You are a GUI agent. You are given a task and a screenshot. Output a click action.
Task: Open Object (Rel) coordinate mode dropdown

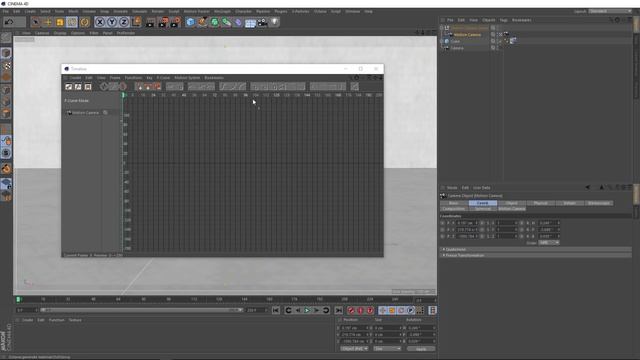click(x=354, y=349)
